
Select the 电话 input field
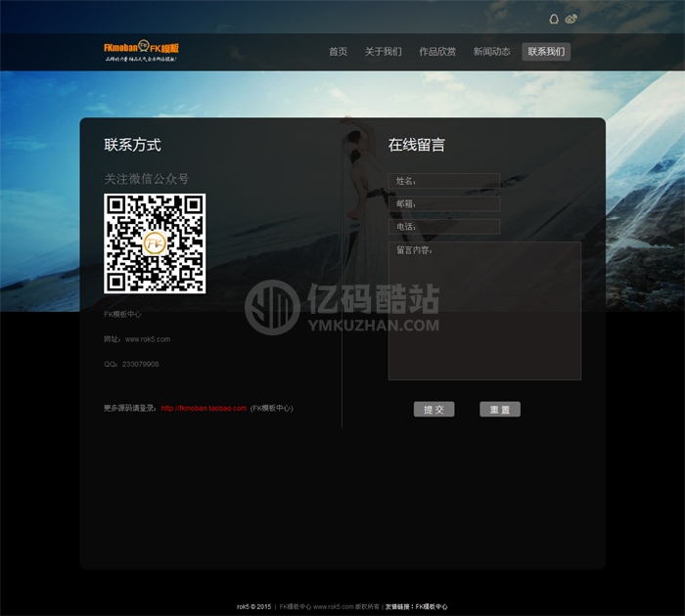tap(445, 227)
